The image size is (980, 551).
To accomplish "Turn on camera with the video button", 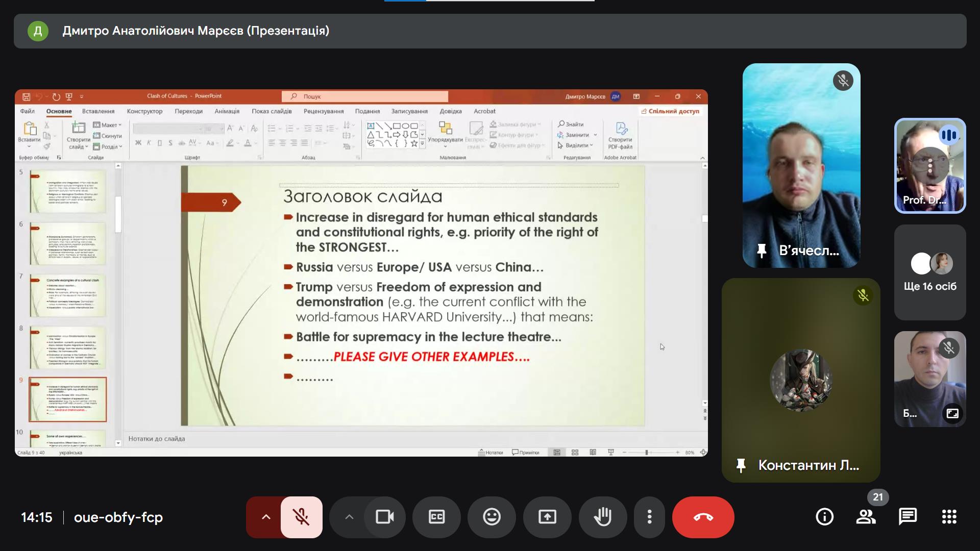I will 384,517.
